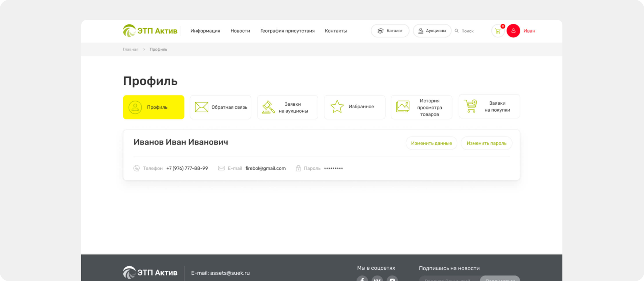Image resolution: width=644 pixels, height=281 pixels.
Task: Go to the Новости menu item
Action: 240,31
